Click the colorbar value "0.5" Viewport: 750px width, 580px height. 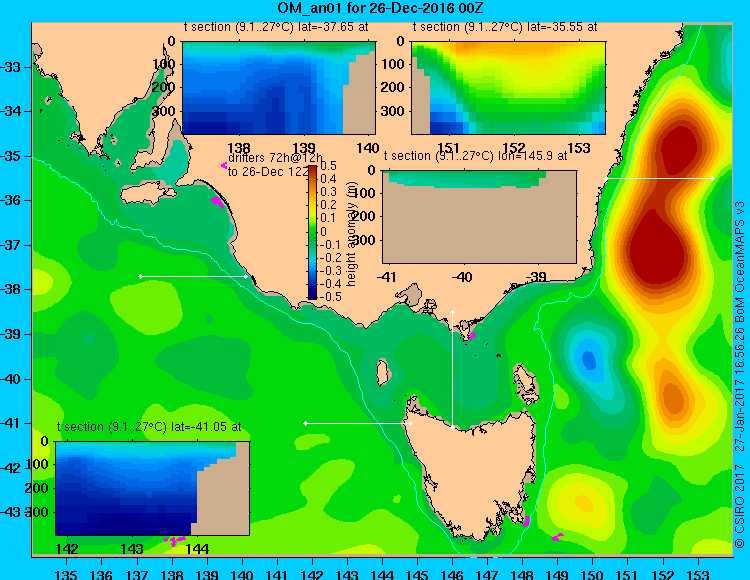pos(328,166)
